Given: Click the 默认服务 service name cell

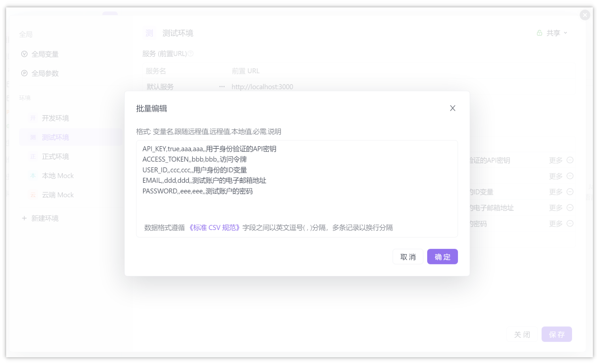Looking at the screenshot, I should tap(160, 87).
